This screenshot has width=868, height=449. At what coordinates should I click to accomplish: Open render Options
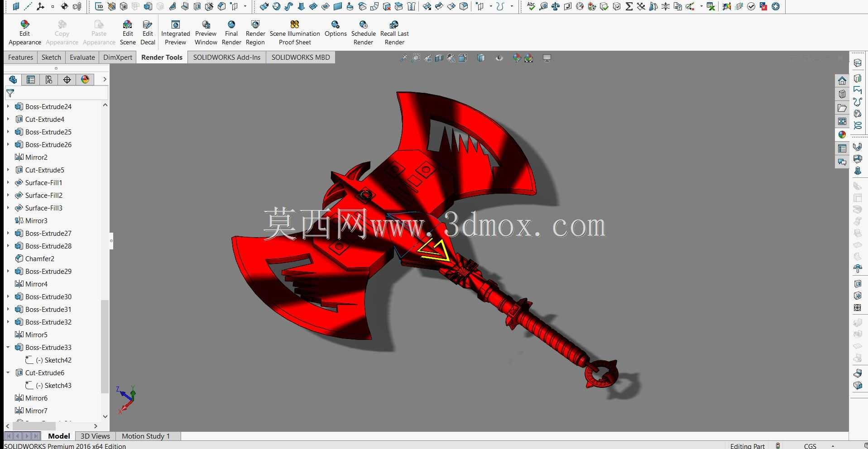336,28
